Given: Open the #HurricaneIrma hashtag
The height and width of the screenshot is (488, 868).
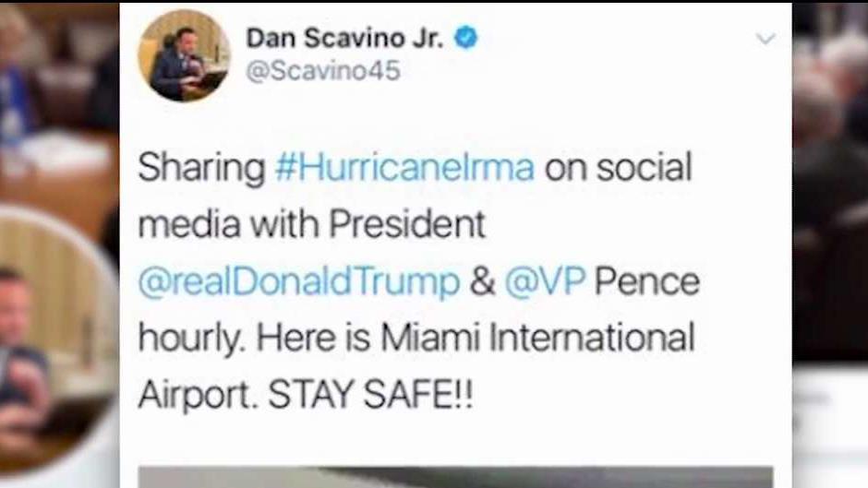Looking at the screenshot, I should click(x=404, y=167).
